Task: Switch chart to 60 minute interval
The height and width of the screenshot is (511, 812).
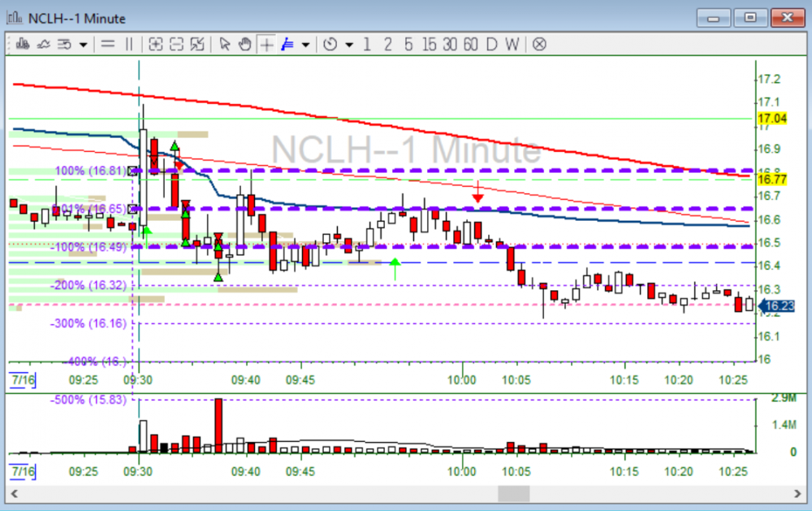Action: coord(470,44)
